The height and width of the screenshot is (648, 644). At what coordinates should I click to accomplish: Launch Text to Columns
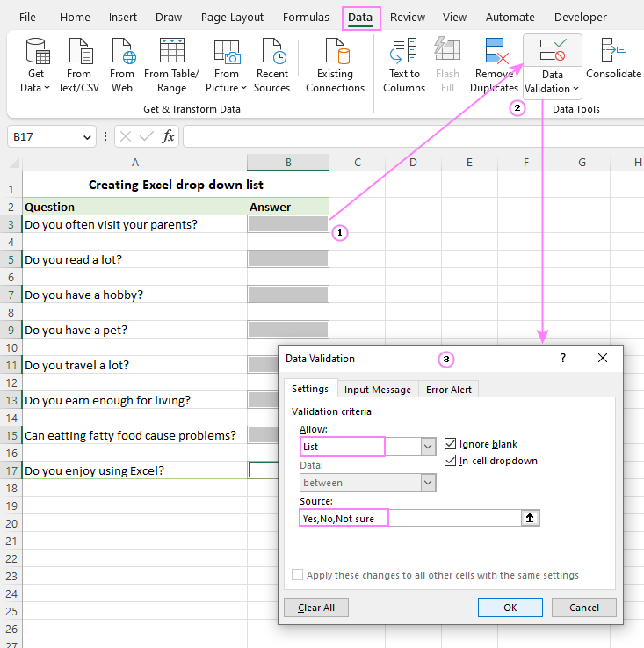click(x=404, y=66)
